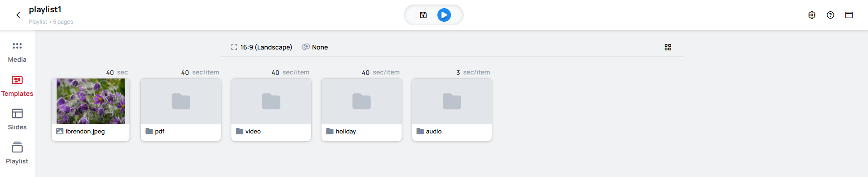
Task: Select the audio folder item
Action: 452,110
